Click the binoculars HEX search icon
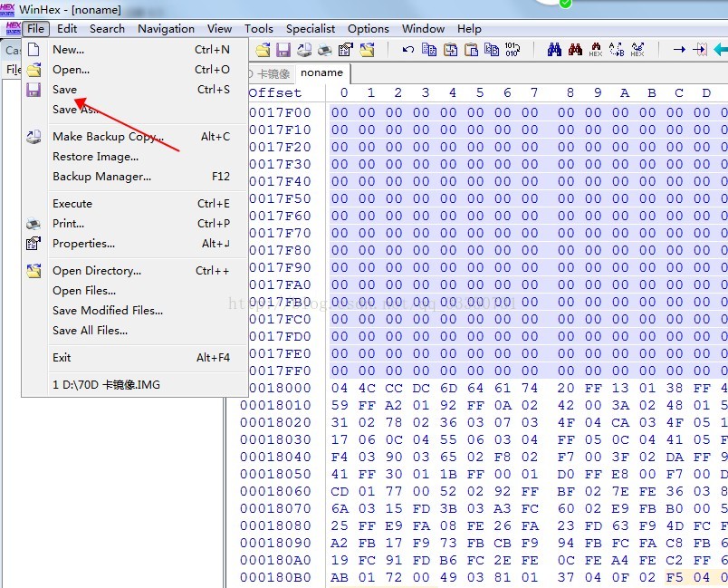This screenshot has height=588, width=728. tap(596, 50)
